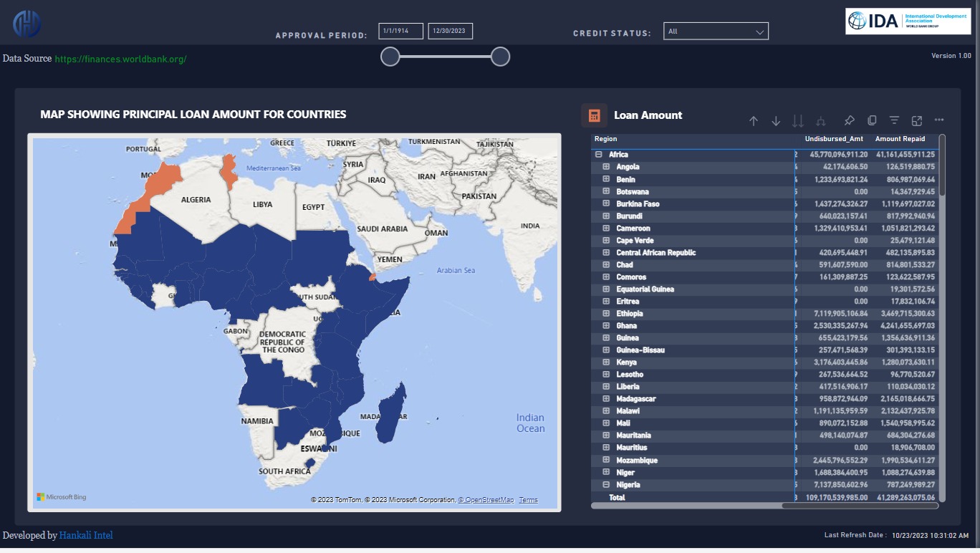Viewport: 980px width, 553px height.
Task: Open Loan Amount table in focus mode
Action: [x=917, y=120]
